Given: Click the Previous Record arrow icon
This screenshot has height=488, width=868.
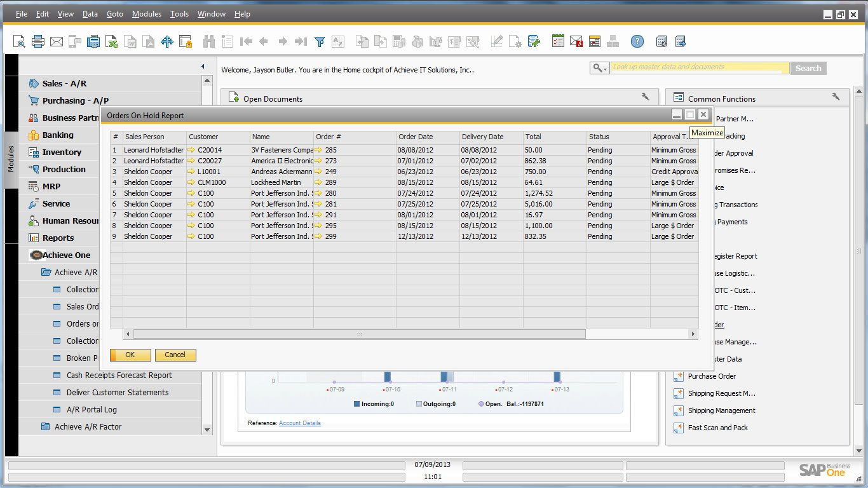Looking at the screenshot, I should (x=264, y=42).
